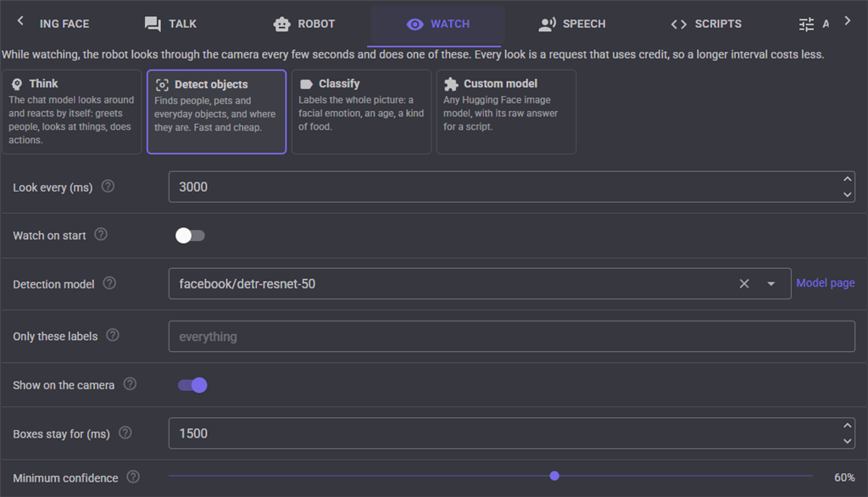Screen dimensions: 868x497
Task: Show help for Watch on start
Action: [x=101, y=235]
